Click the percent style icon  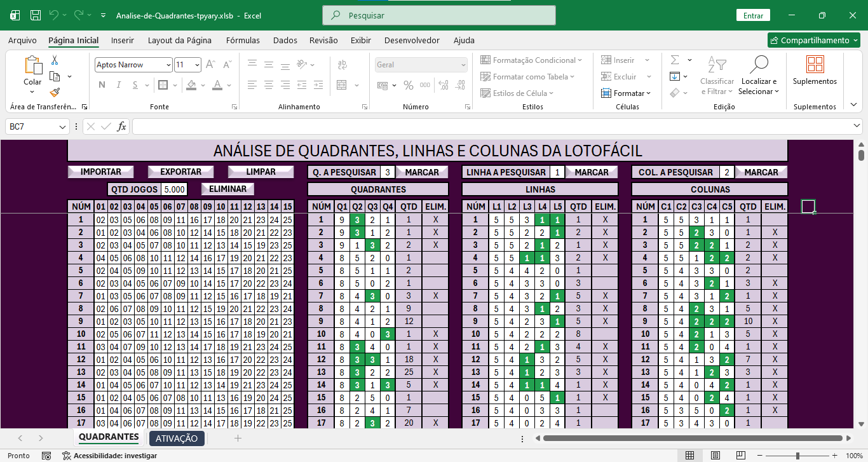click(408, 85)
